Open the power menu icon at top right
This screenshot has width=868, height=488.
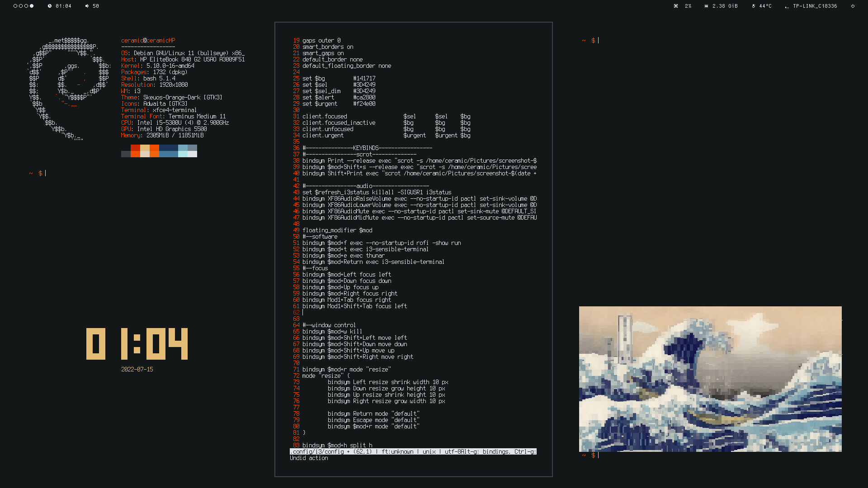[x=853, y=6]
